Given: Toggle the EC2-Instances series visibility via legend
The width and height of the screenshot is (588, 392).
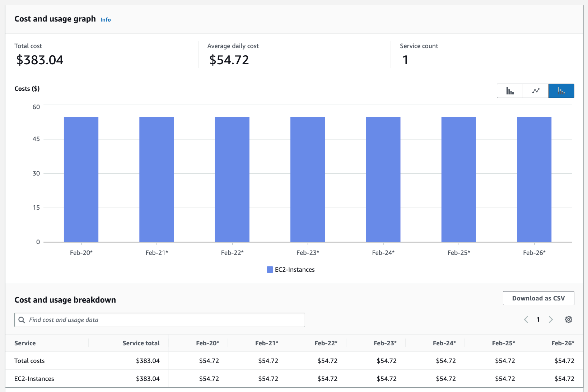Looking at the screenshot, I should 290,269.
